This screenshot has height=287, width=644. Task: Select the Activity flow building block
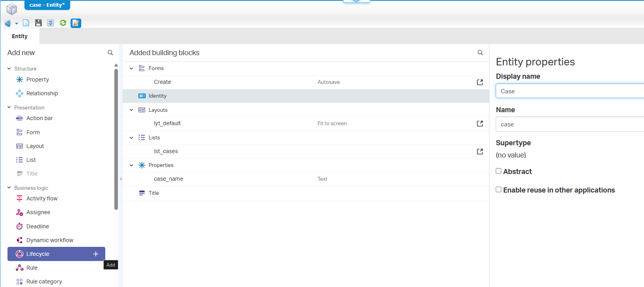42,198
